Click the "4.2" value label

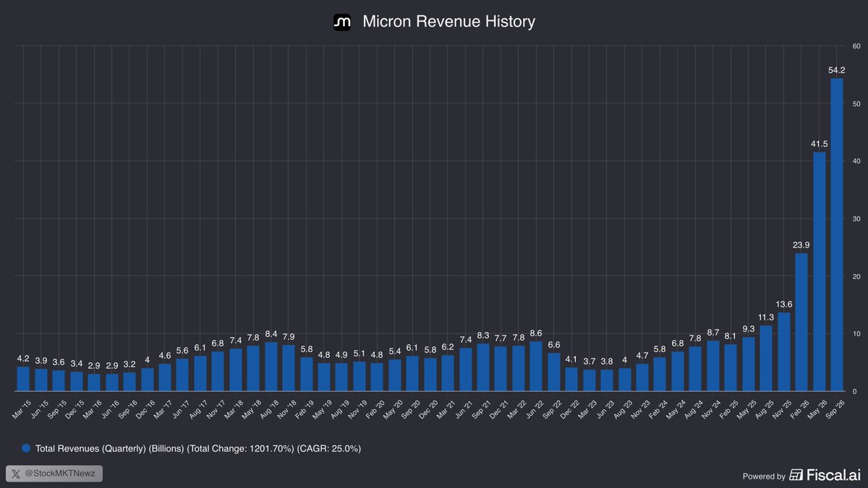coord(23,359)
